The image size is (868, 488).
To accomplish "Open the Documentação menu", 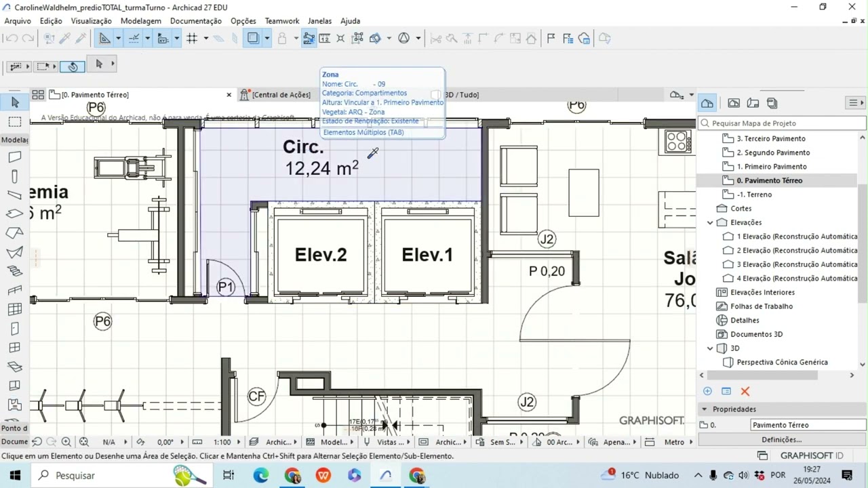I will [x=196, y=21].
